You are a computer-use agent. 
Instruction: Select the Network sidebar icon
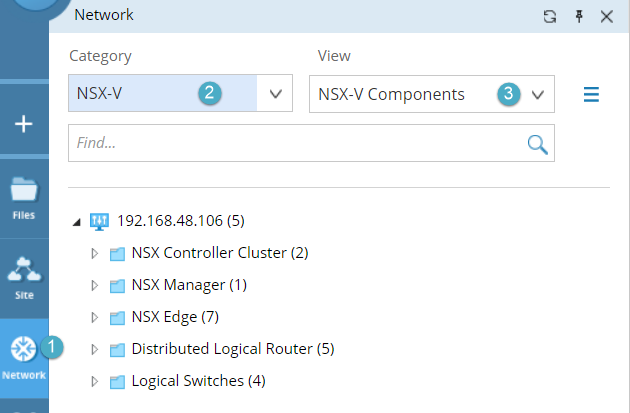[24, 357]
